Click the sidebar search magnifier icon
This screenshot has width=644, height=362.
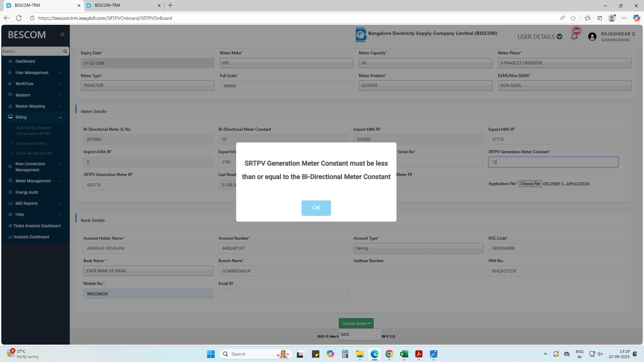65,51
